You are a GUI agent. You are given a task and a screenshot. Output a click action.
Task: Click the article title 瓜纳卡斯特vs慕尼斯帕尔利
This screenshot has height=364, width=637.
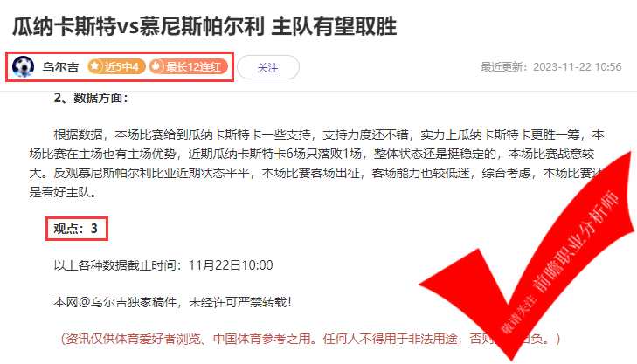[x=138, y=26]
